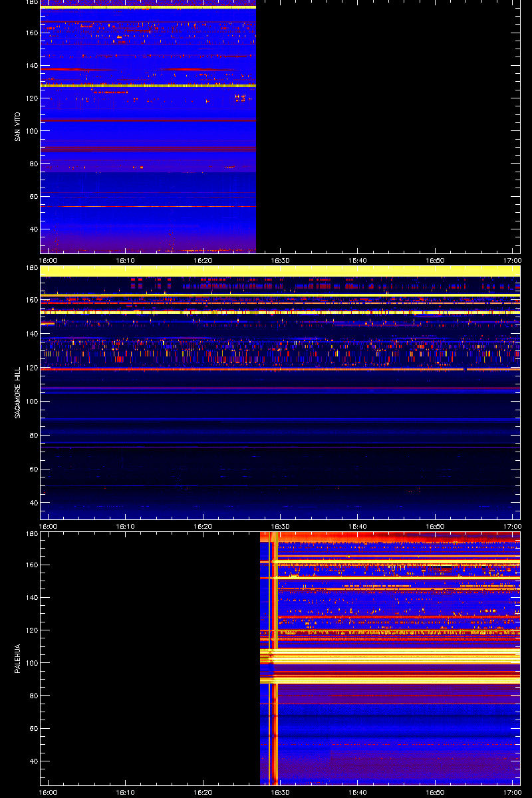Click Palehua panel's 16:20 time label
This screenshot has height=798, width=532.
[x=203, y=793]
